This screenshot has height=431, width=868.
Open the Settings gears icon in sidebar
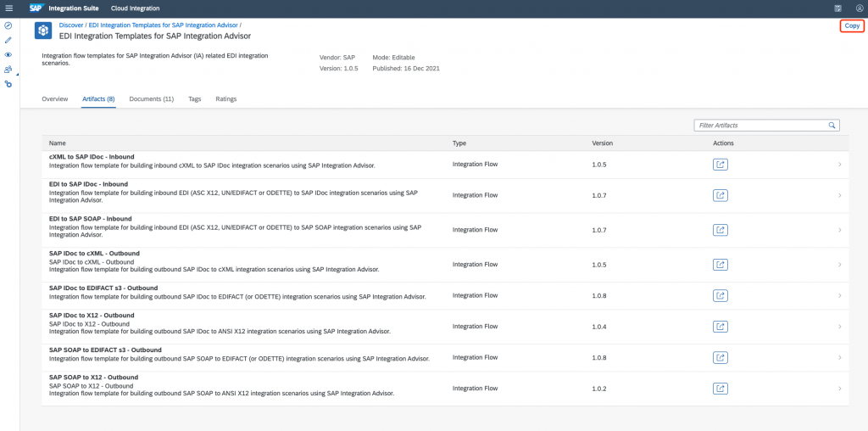(x=8, y=84)
